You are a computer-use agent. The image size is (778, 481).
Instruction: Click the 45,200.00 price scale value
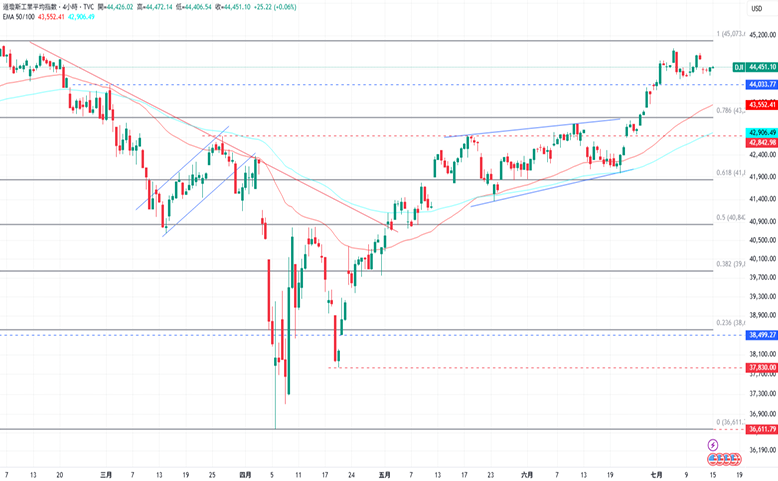pos(763,35)
